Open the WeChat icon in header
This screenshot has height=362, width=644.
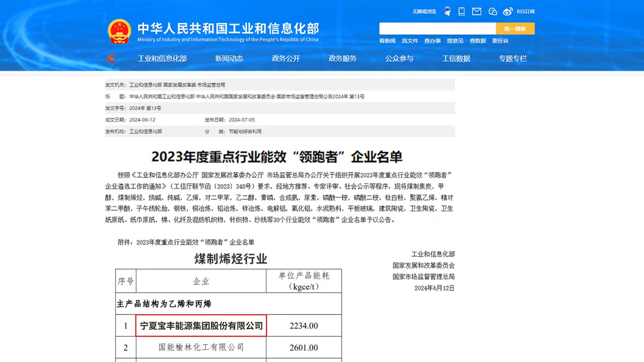coord(492,12)
